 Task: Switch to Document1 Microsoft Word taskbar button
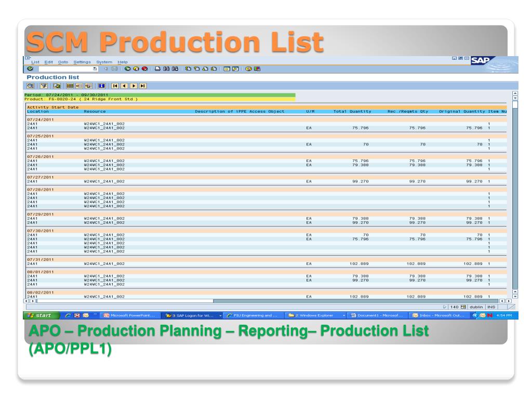[377, 315]
